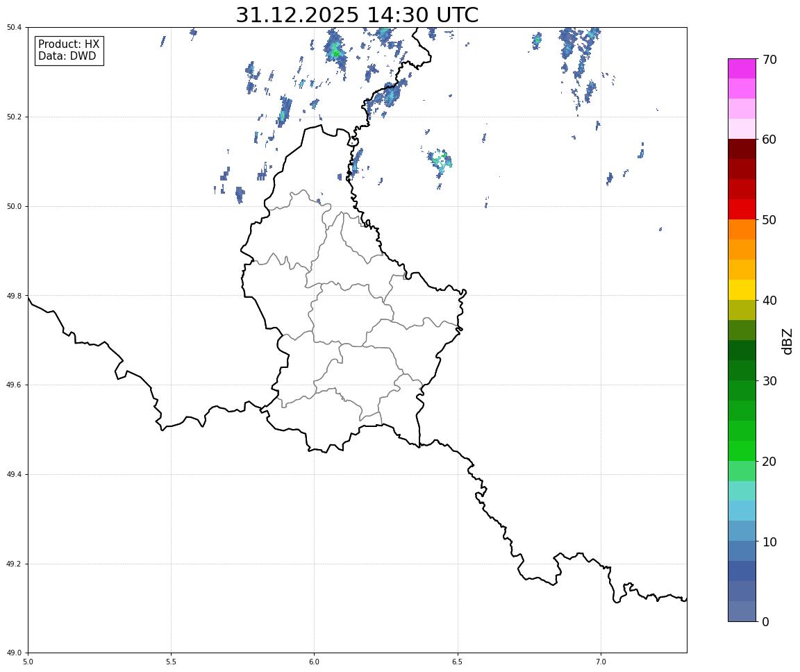Click longitude tick label 5.0

pos(28,662)
